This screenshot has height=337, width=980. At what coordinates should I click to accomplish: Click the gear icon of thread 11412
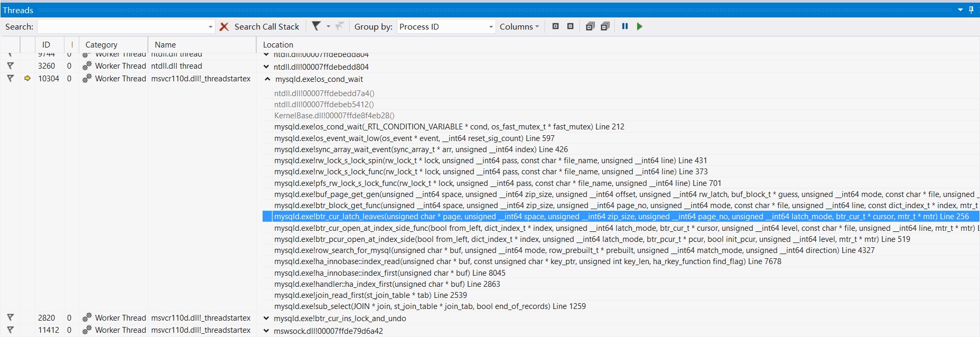(87, 330)
